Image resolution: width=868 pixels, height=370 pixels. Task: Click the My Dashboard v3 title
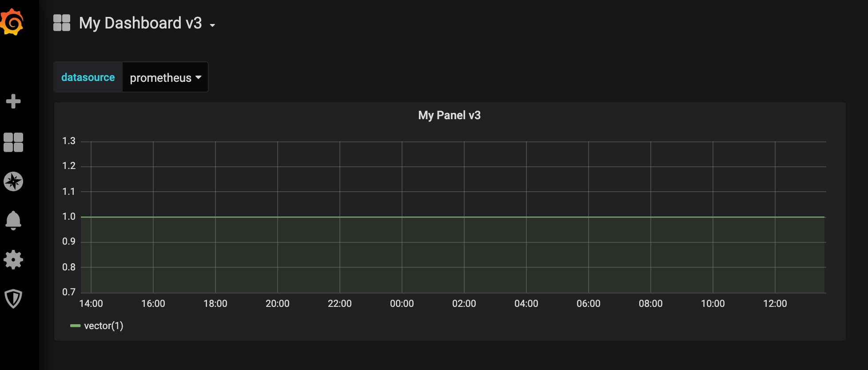(140, 23)
